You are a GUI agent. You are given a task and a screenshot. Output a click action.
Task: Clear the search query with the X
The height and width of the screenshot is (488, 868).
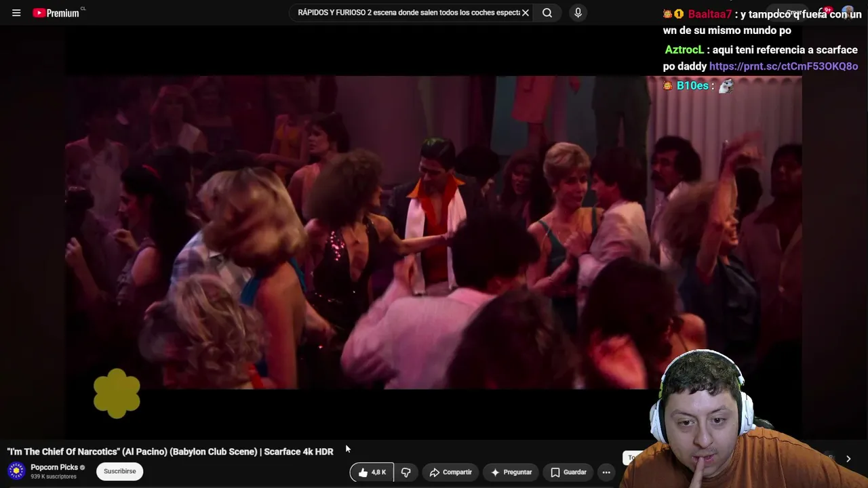coord(525,13)
